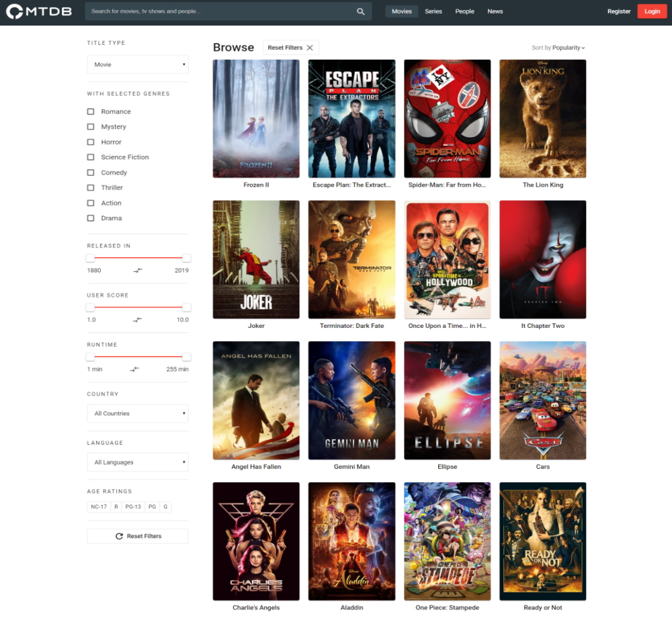The width and height of the screenshot is (672, 620).
Task: Go to the Movies tab
Action: (x=402, y=11)
